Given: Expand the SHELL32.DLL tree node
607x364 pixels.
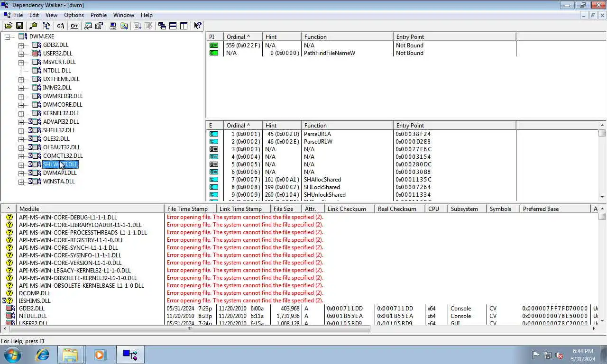Looking at the screenshot, I should [21, 130].
